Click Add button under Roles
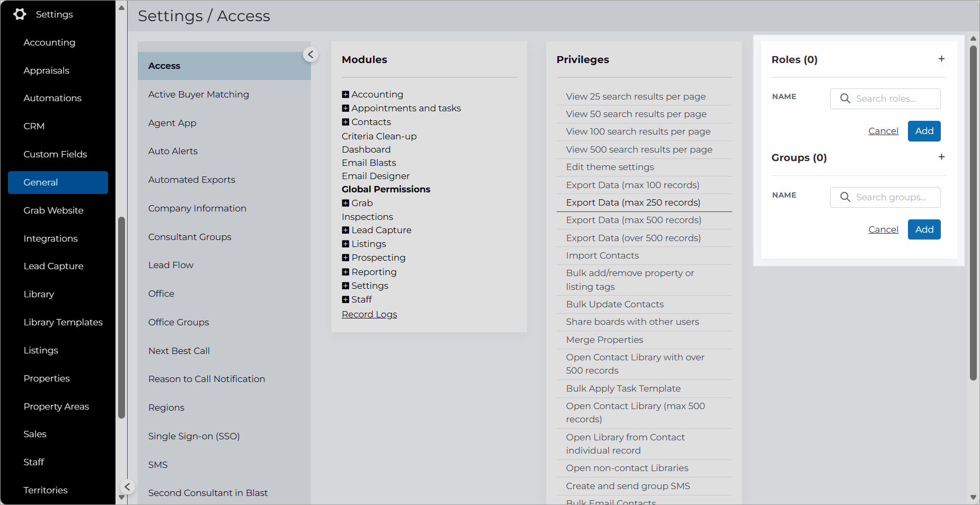Viewport: 980px width, 505px height. click(924, 131)
